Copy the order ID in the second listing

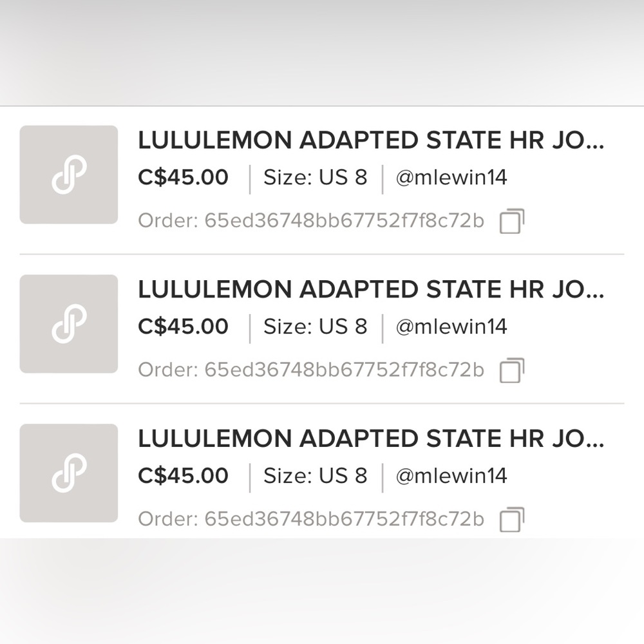512,370
